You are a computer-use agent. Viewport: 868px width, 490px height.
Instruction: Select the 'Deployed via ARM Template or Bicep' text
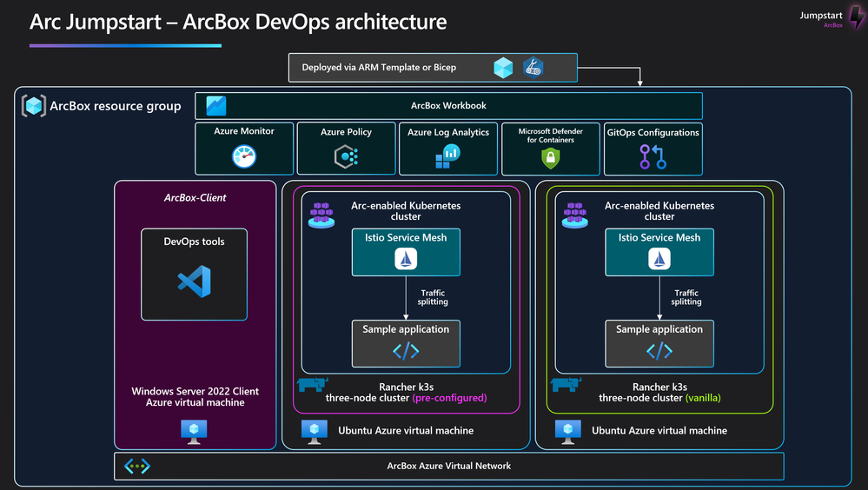379,68
